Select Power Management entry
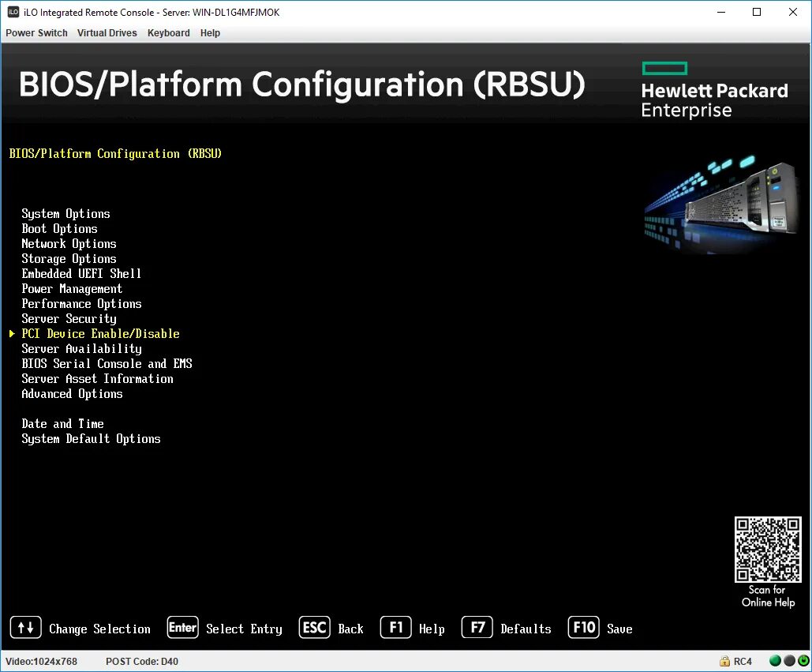This screenshot has height=672, width=812. [72, 288]
